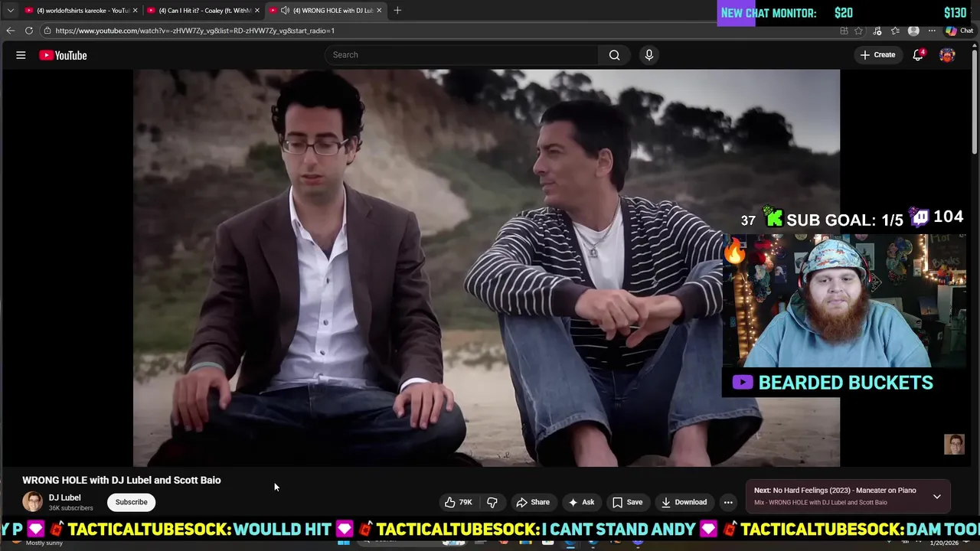
Task: Share the WRONG HOLE video
Action: click(x=533, y=502)
